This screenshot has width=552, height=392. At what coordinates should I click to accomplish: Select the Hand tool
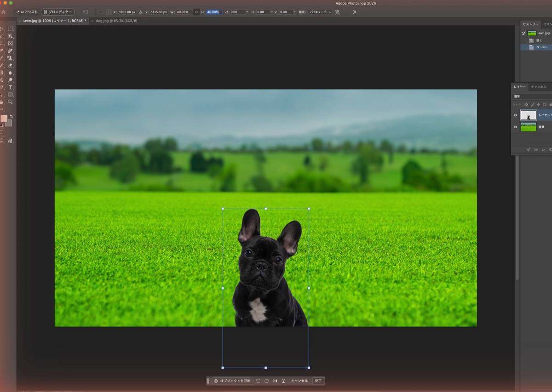(2, 102)
